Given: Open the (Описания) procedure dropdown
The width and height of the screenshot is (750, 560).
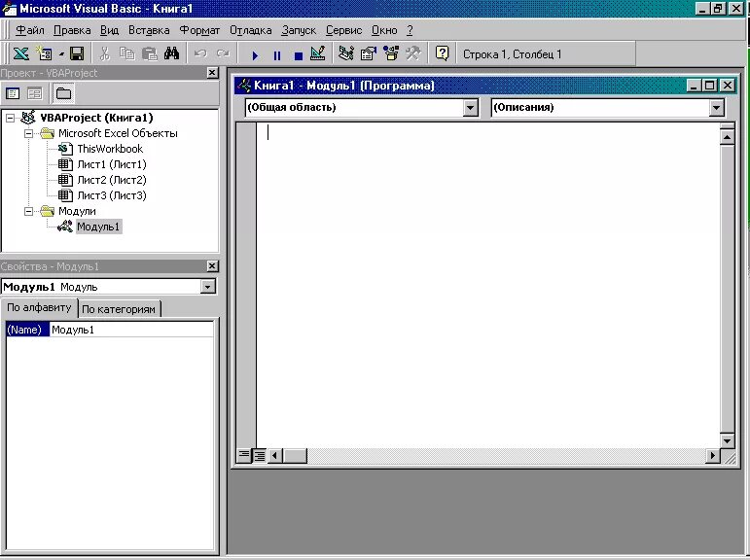Looking at the screenshot, I should click(x=716, y=108).
